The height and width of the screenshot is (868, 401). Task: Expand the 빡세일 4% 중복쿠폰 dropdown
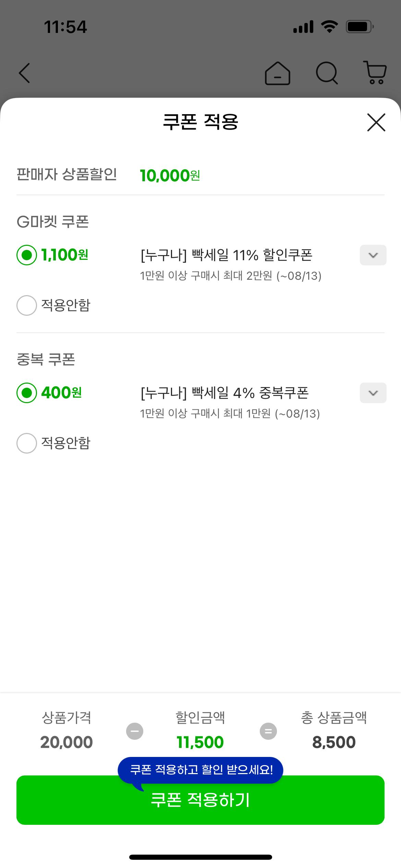pyautogui.click(x=373, y=393)
